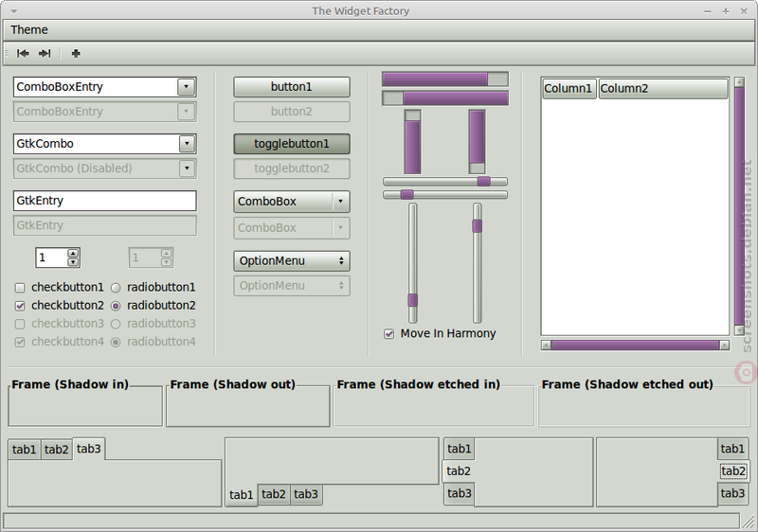The image size is (758, 532).
Task: Click the disabled ComboBoxEntry dropdown arrow
Action: tap(186, 112)
